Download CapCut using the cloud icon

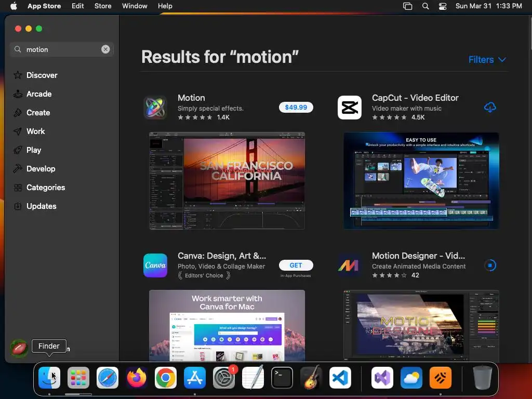click(490, 107)
